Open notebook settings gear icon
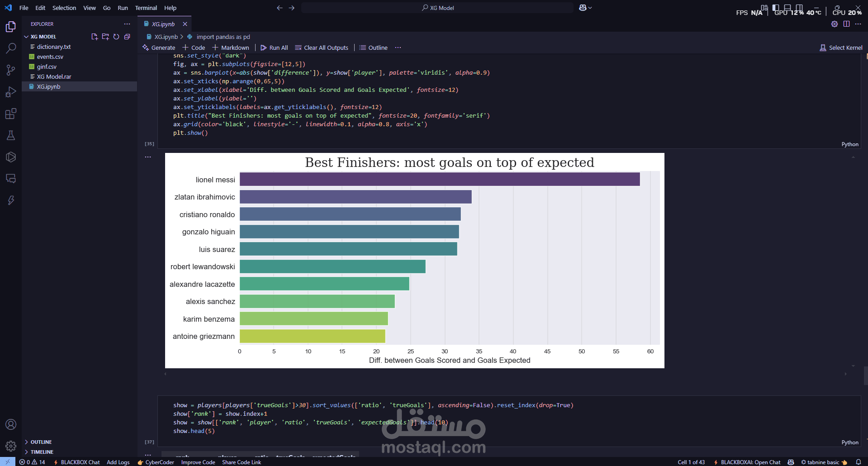 pyautogui.click(x=835, y=24)
